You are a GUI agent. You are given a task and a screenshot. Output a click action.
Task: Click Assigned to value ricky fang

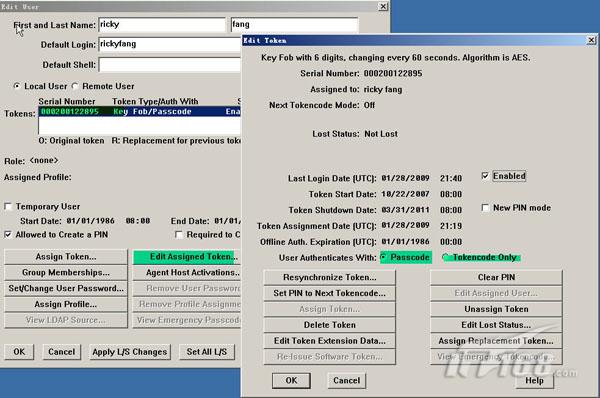[x=383, y=90]
